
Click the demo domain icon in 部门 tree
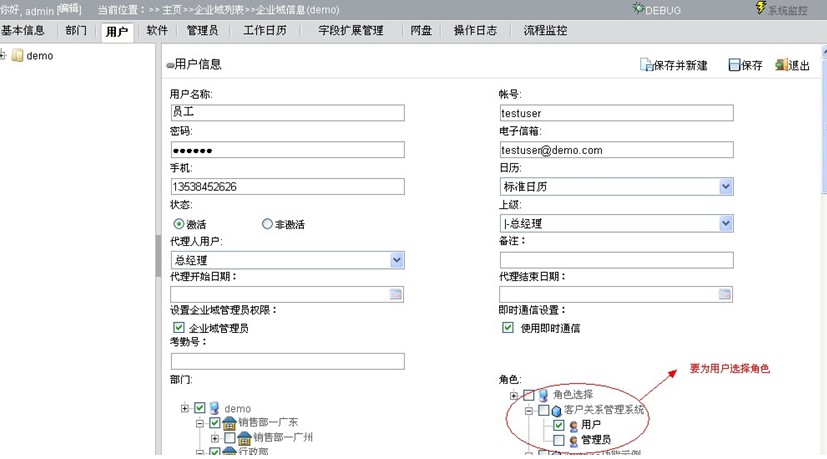[x=214, y=408]
